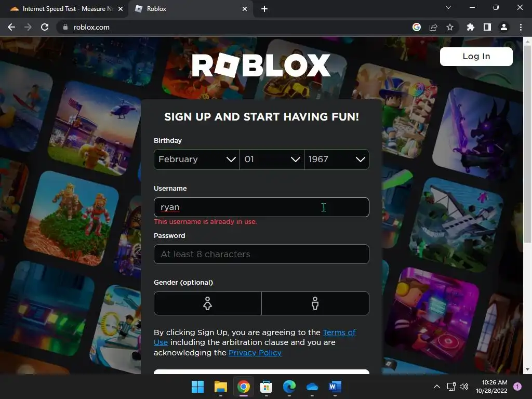This screenshot has height=399, width=532.
Task: Click scrollbar down arrow
Action: 527,369
